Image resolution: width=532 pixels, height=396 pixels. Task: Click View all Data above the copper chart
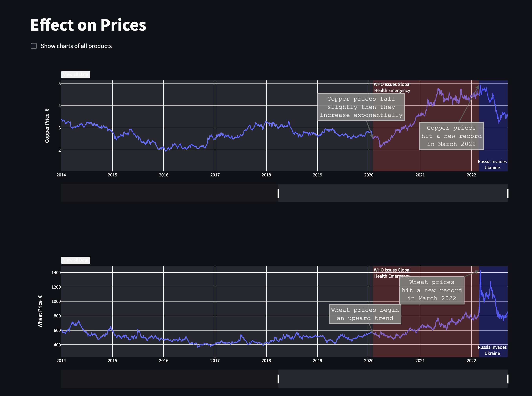76,74
